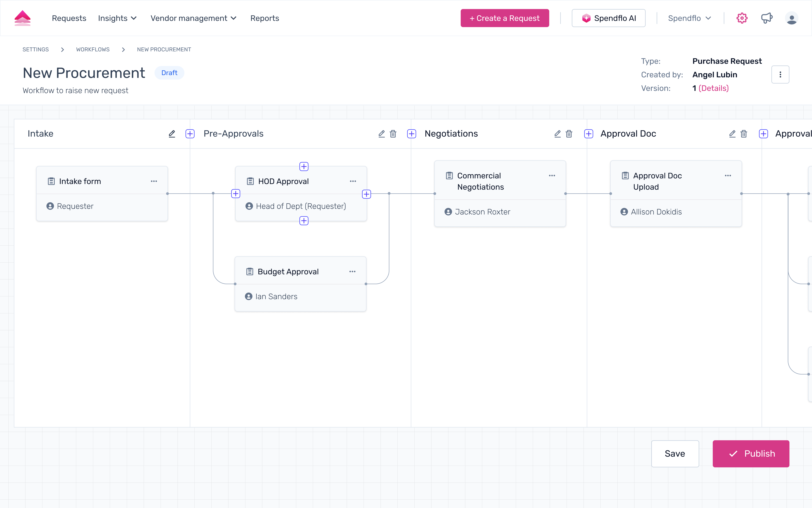Edit the Approval Doc stage name

[x=732, y=134]
